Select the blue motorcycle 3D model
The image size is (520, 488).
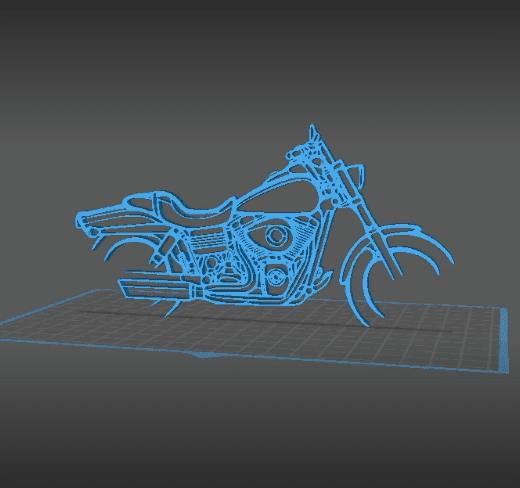pyautogui.click(x=265, y=226)
